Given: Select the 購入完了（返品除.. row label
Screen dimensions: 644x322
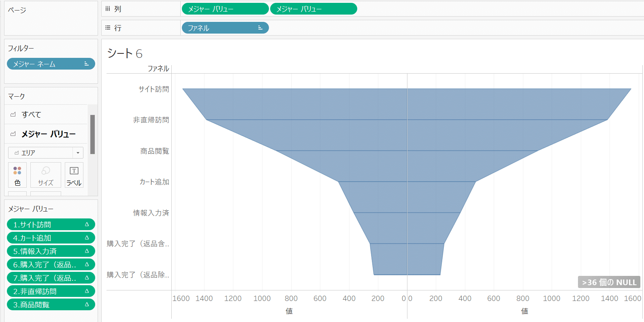Looking at the screenshot, I should coord(138,275).
